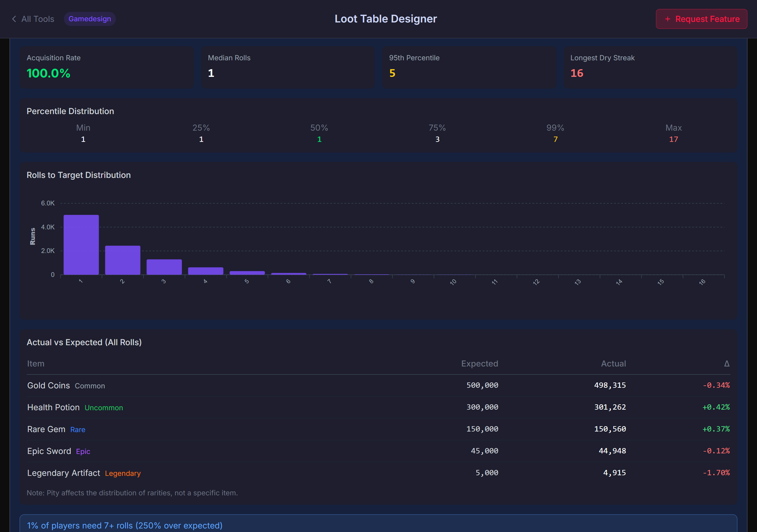
Task: Click the plus icon on Request Feature
Action: coord(668,19)
